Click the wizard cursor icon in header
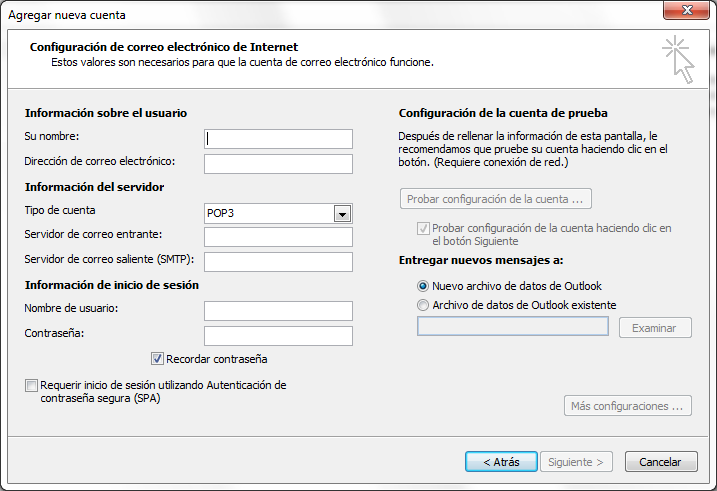The image size is (717, 491). [x=677, y=60]
